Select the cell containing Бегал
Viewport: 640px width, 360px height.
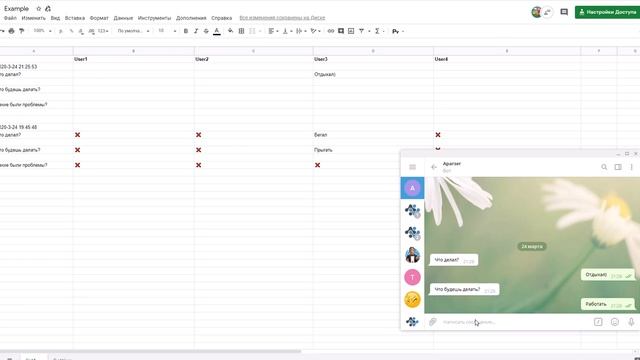click(373, 135)
